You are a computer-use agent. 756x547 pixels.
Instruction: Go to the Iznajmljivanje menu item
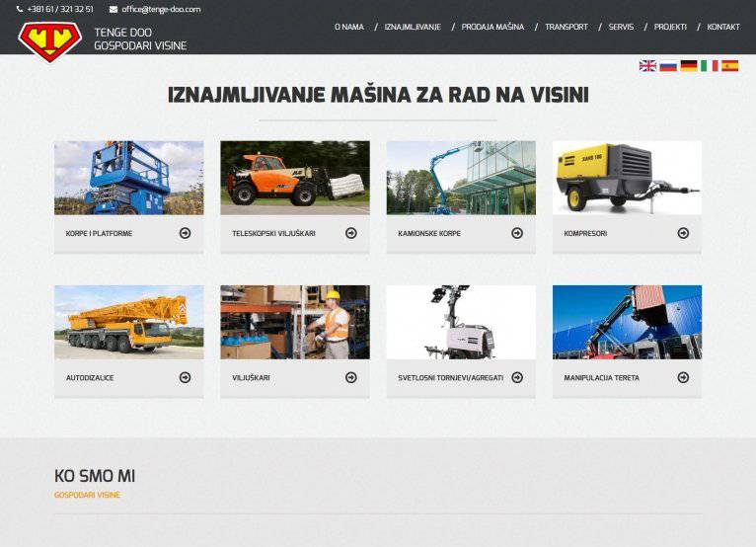(x=412, y=27)
